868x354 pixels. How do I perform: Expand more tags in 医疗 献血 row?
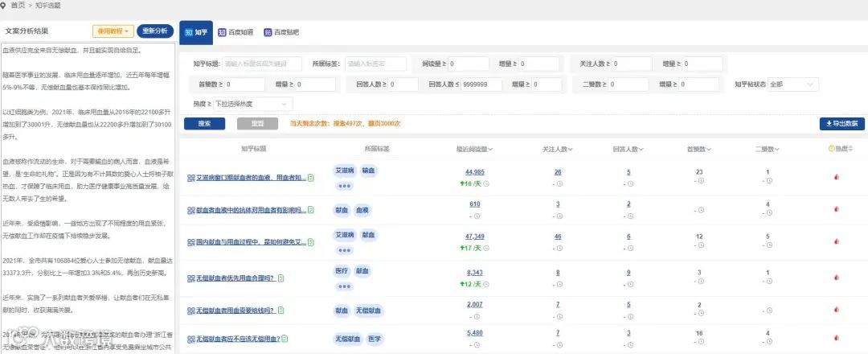(344, 286)
